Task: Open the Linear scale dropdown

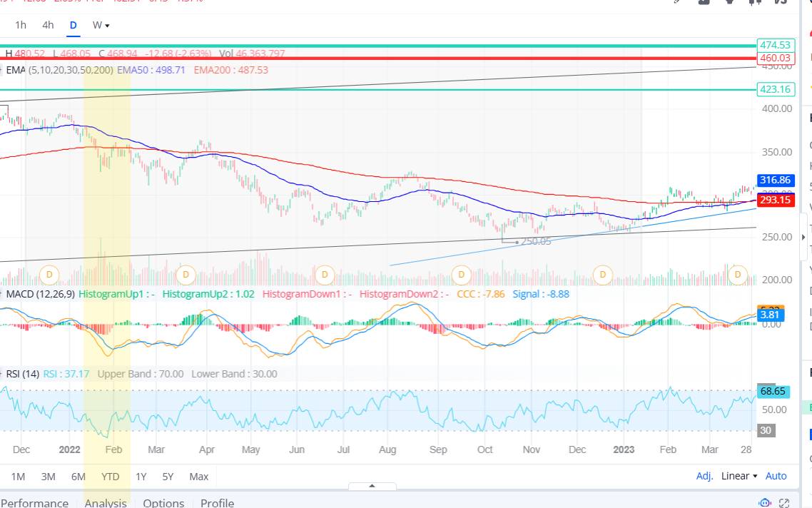Action: pyautogui.click(x=739, y=476)
